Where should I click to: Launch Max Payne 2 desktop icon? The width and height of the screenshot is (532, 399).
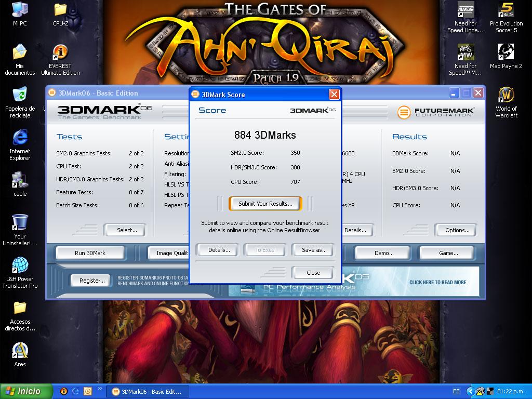506,56
